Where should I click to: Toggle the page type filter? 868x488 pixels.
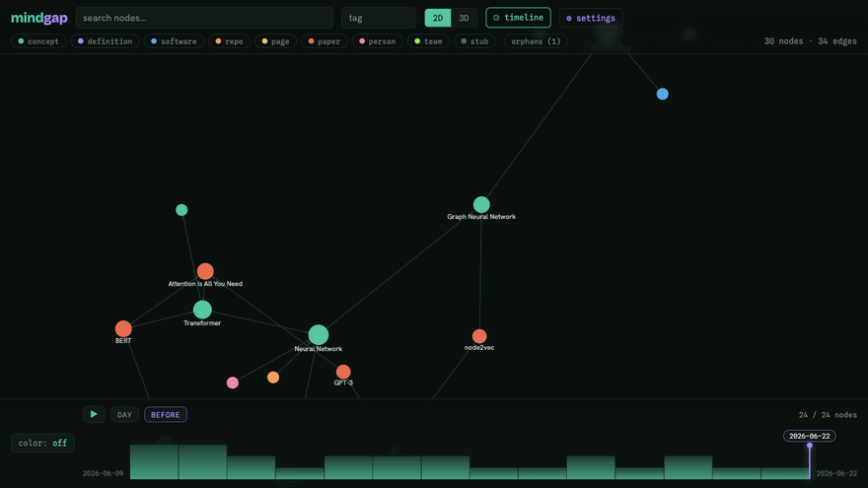pyautogui.click(x=275, y=41)
